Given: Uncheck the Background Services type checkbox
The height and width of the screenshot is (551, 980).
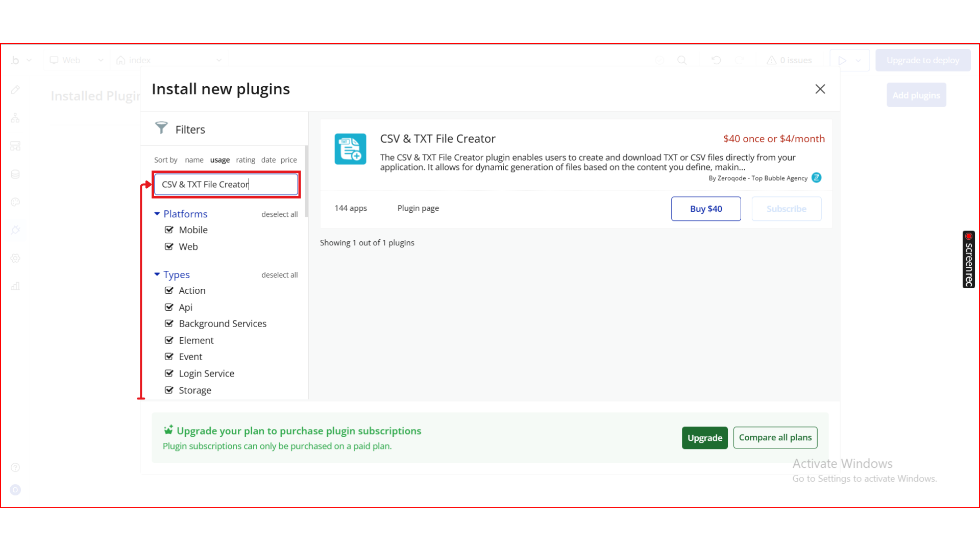Looking at the screenshot, I should pos(169,323).
